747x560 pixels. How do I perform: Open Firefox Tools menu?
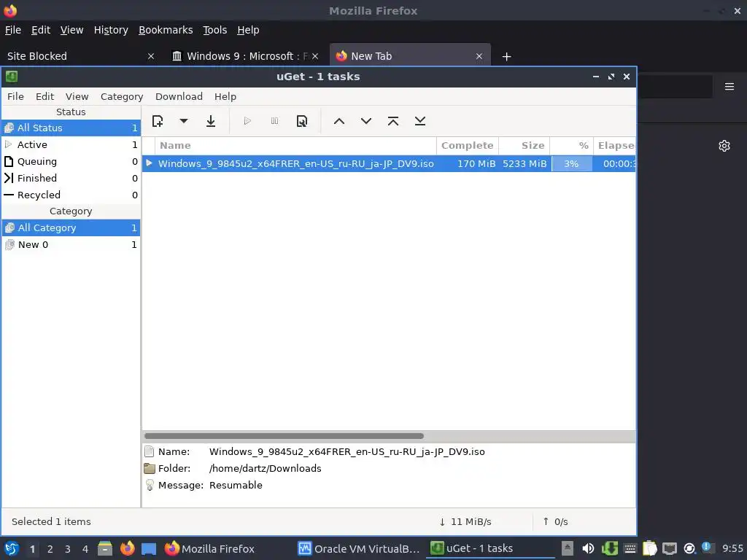coord(215,30)
